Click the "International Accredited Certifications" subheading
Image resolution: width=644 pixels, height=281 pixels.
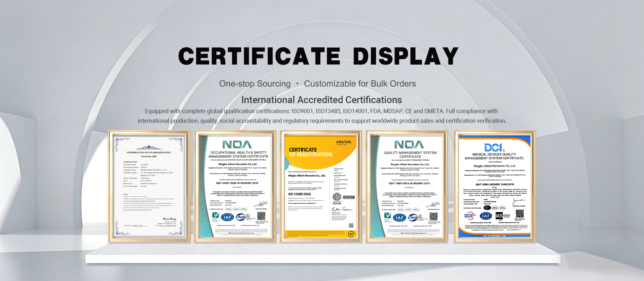pyautogui.click(x=322, y=100)
